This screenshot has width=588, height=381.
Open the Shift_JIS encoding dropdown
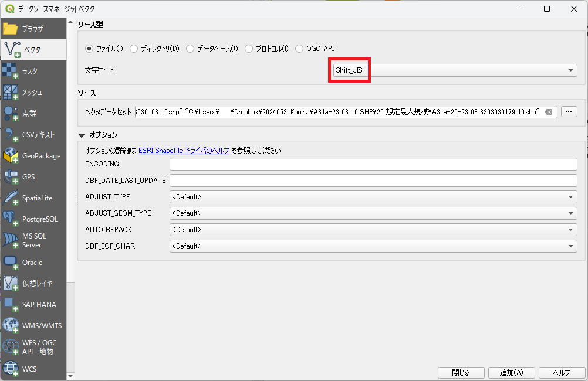pyautogui.click(x=452, y=70)
